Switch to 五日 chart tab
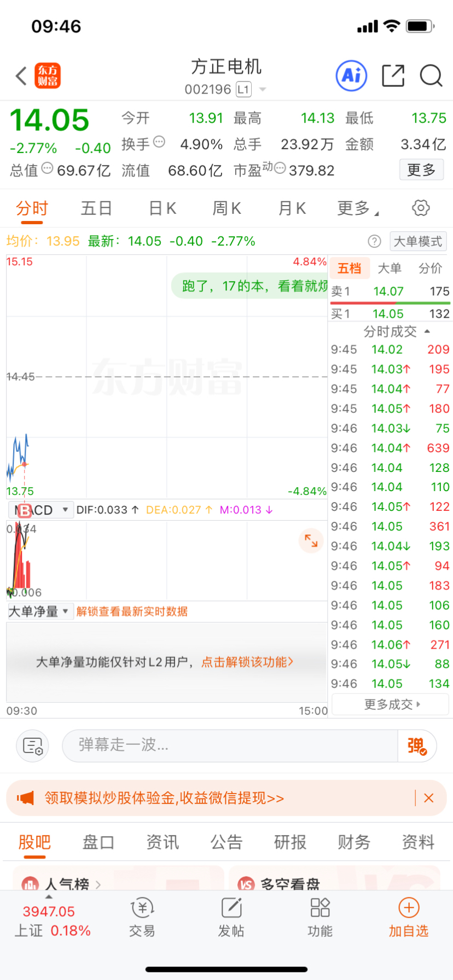The width and height of the screenshot is (453, 980). [97, 208]
